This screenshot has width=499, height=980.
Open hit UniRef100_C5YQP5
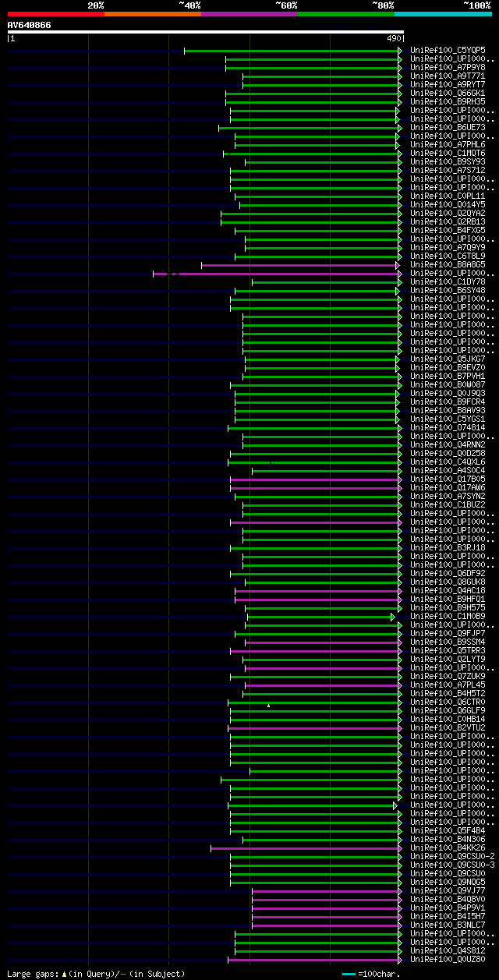click(448, 51)
